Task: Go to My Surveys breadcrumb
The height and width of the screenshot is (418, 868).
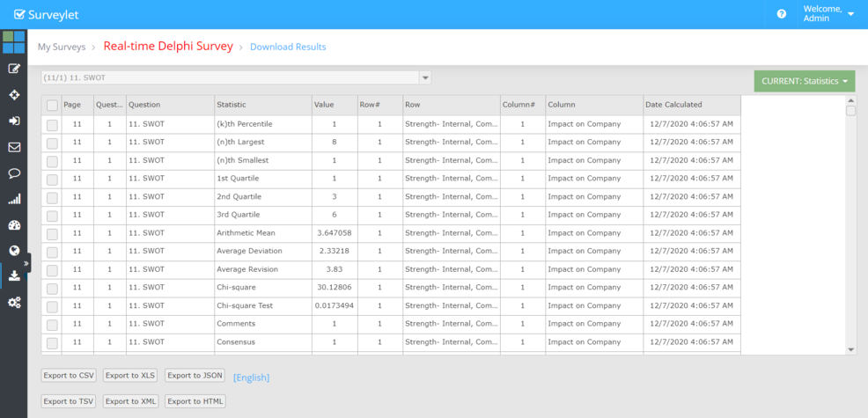Action: pos(62,47)
